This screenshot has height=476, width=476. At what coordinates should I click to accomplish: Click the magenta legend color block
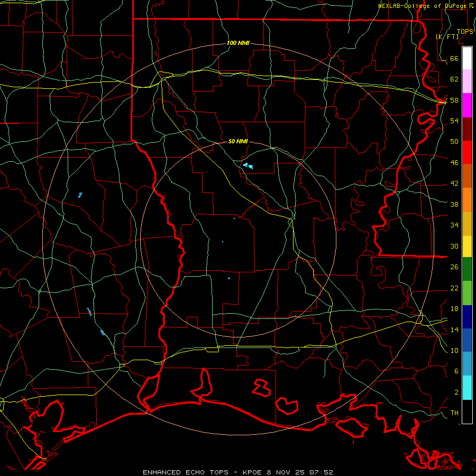coord(467,105)
